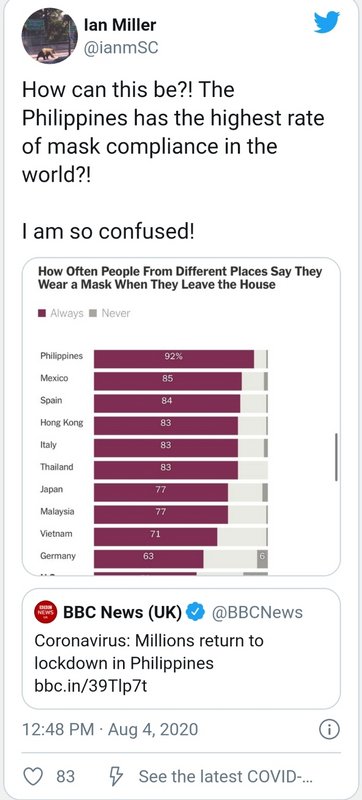Click the Never legend color swatch
This screenshot has height=800, width=362.
(x=93, y=313)
